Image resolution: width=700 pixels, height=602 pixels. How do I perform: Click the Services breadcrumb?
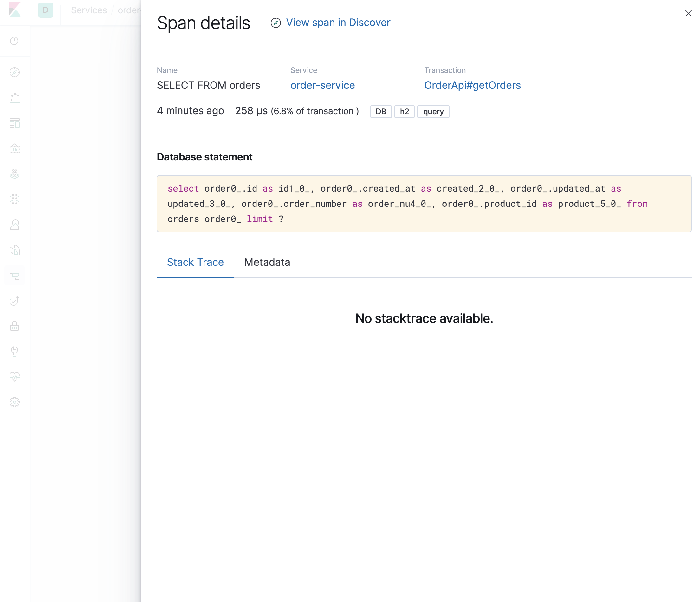(x=89, y=10)
